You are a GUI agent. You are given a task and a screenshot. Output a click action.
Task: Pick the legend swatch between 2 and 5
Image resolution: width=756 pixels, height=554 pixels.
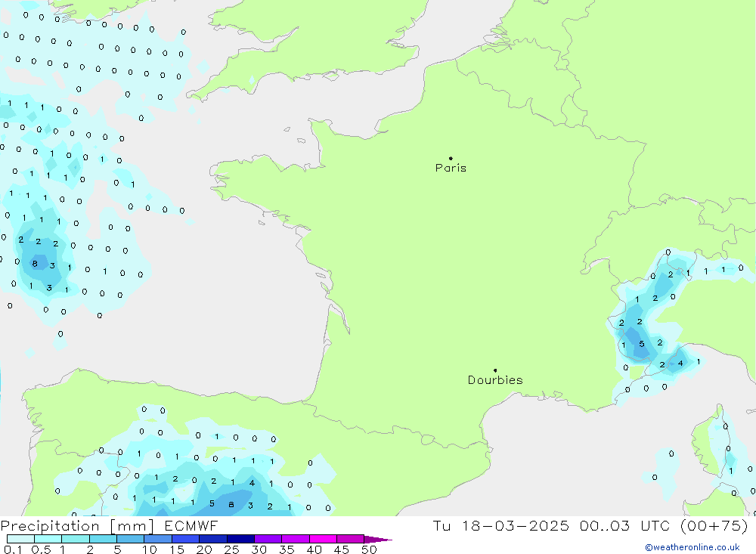click(103, 539)
